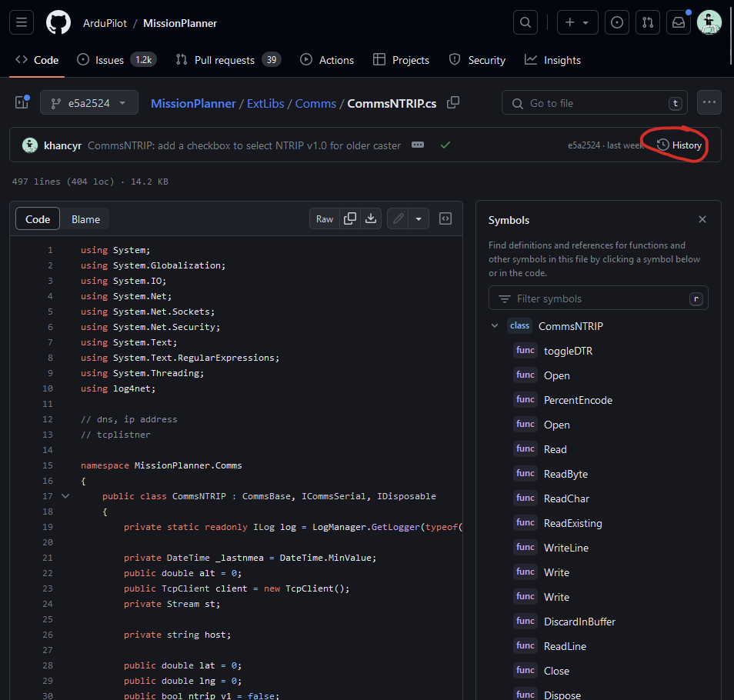Viewport: 734px width, 700px height.
Task: View file commit History
Action: pyautogui.click(x=679, y=145)
